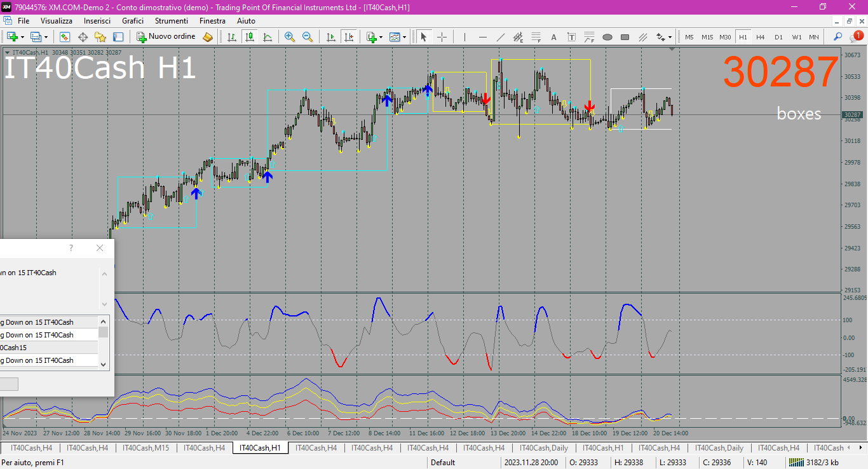Open the Strumenti menu
Image resolution: width=868 pixels, height=469 pixels.
click(x=172, y=21)
